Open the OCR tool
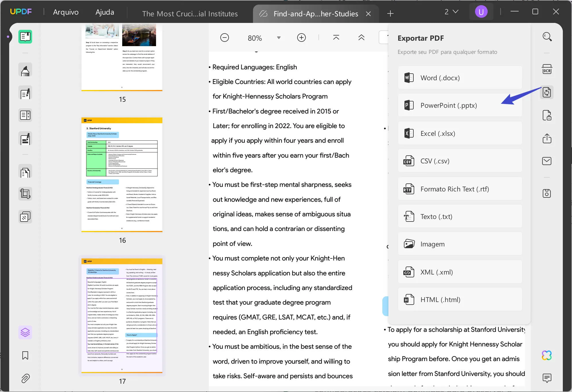572x392 pixels. (x=546, y=69)
